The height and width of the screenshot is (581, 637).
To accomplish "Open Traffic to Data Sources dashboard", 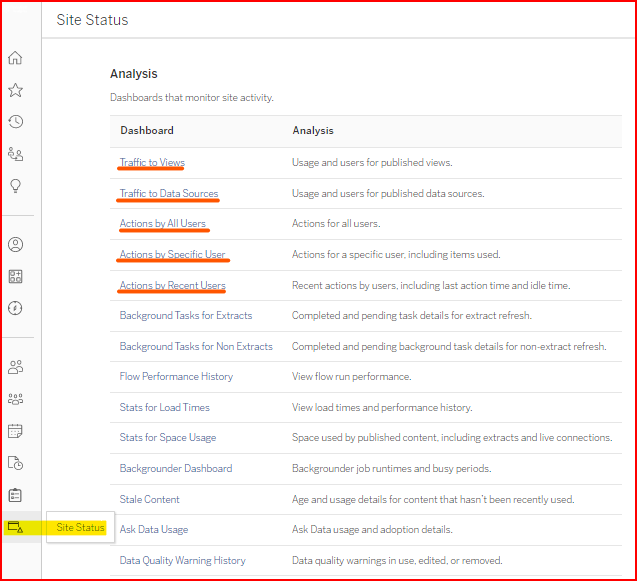I will pos(168,193).
